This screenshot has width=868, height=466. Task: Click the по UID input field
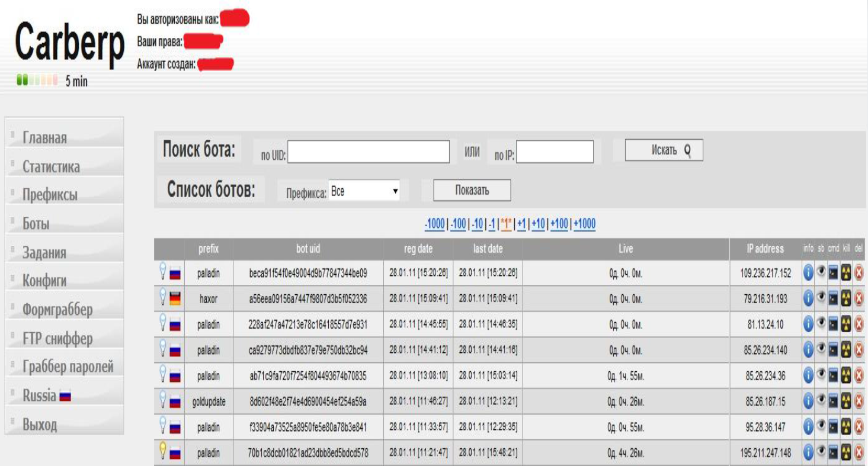[369, 152]
